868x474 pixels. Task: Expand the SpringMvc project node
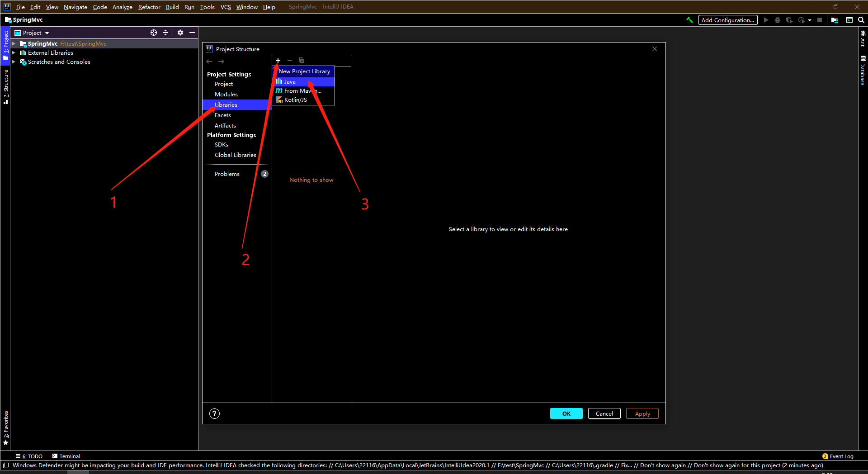pyautogui.click(x=14, y=43)
